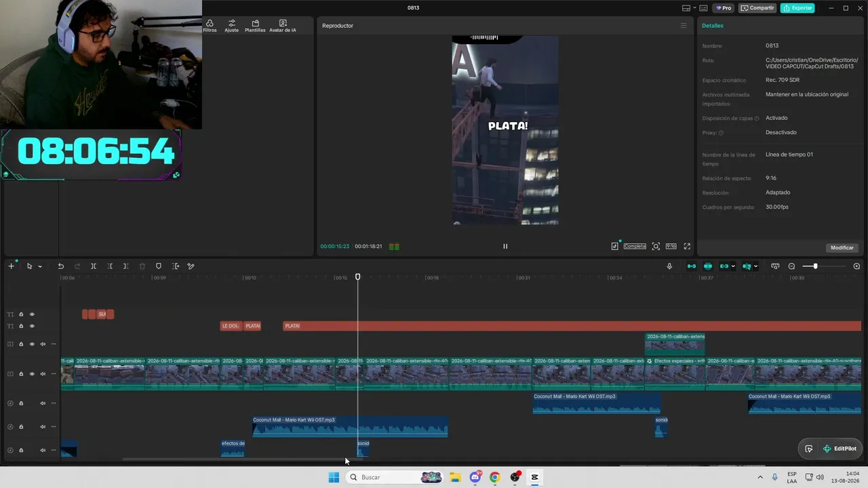Open Google Chrome from the taskbar
The height and width of the screenshot is (488, 868).
pos(495,477)
